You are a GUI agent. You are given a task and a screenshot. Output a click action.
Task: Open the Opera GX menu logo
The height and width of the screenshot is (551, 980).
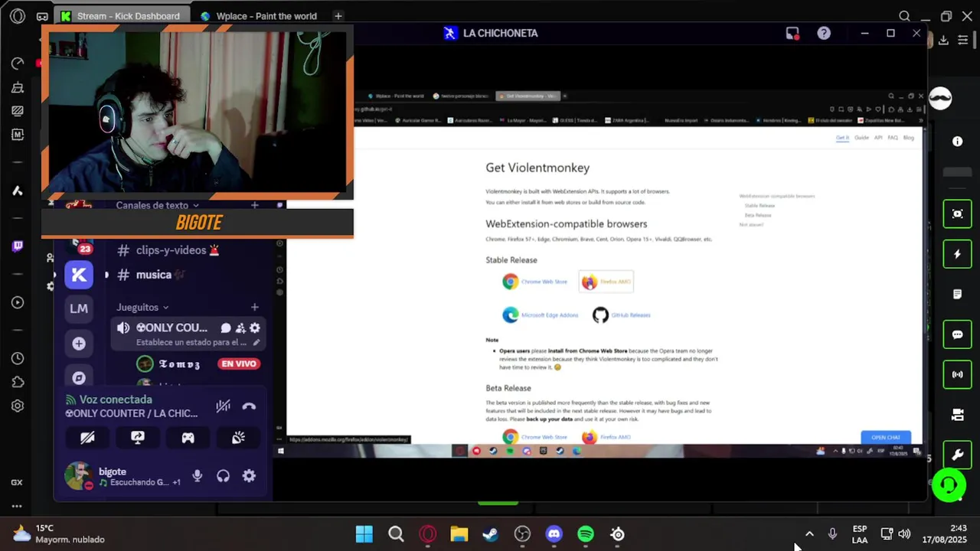tap(18, 16)
